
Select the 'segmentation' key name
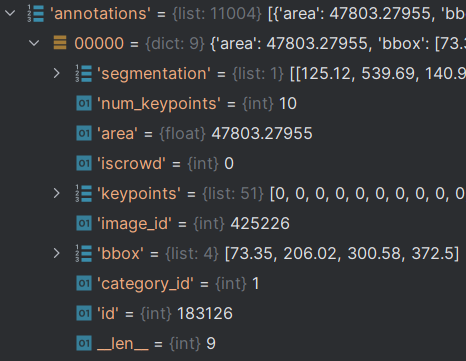point(154,74)
